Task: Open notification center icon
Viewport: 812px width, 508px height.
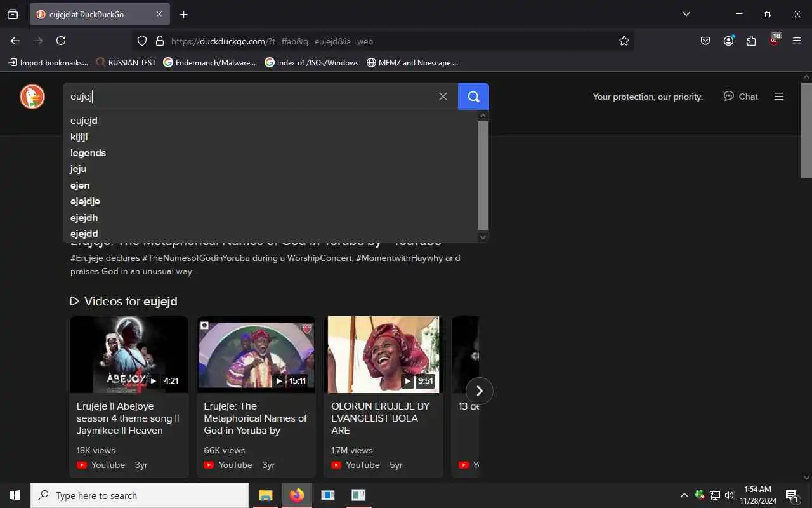Action: click(x=792, y=495)
